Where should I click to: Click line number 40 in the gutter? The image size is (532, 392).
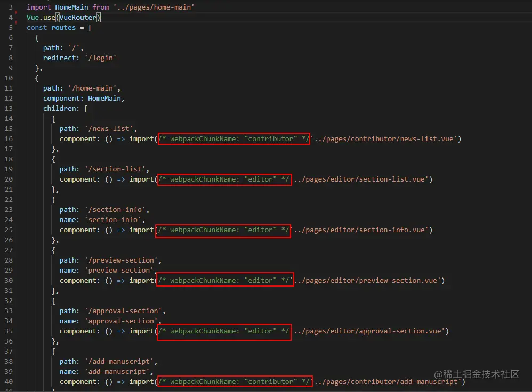pos(9,382)
